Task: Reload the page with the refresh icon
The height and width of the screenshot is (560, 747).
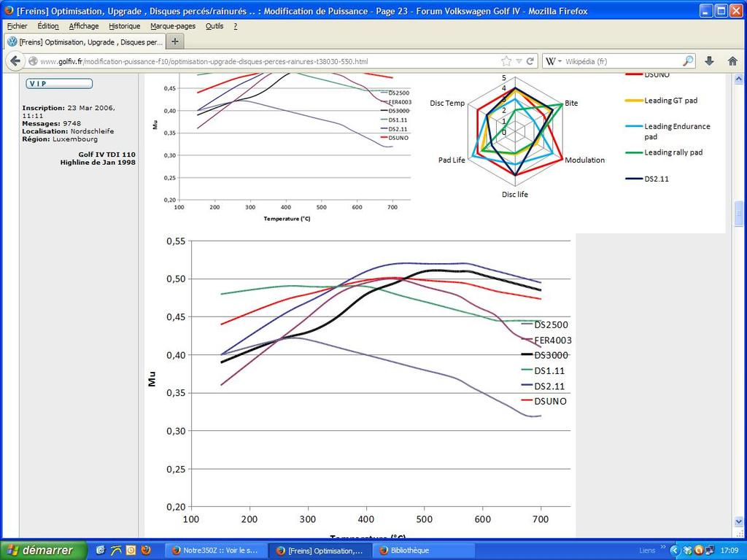Action: 530,61
